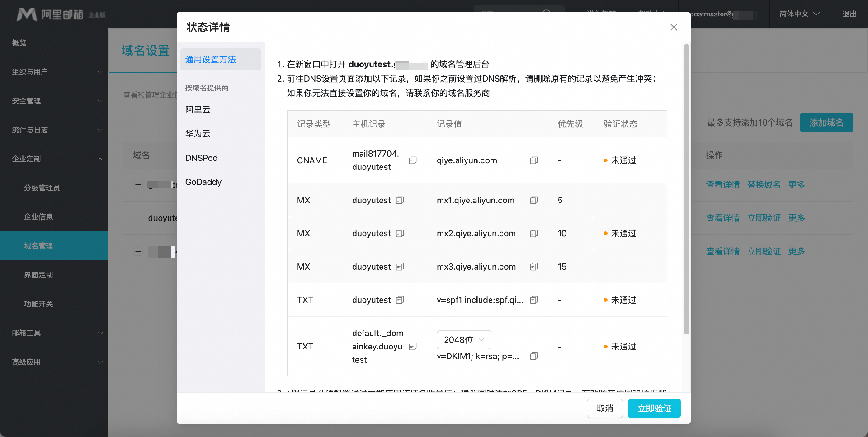The width and height of the screenshot is (868, 437).
Task: Copy the CNAME host record mail817704.duoyutest
Action: [x=412, y=160]
